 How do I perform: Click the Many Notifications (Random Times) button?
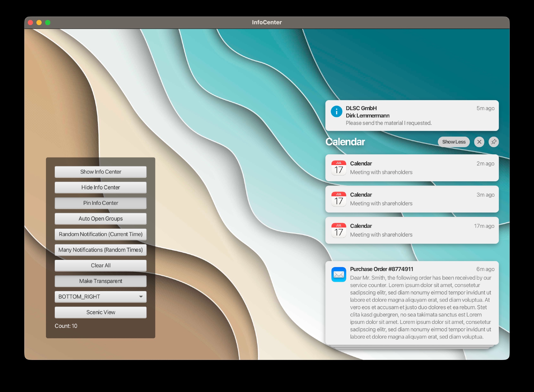[x=100, y=250]
